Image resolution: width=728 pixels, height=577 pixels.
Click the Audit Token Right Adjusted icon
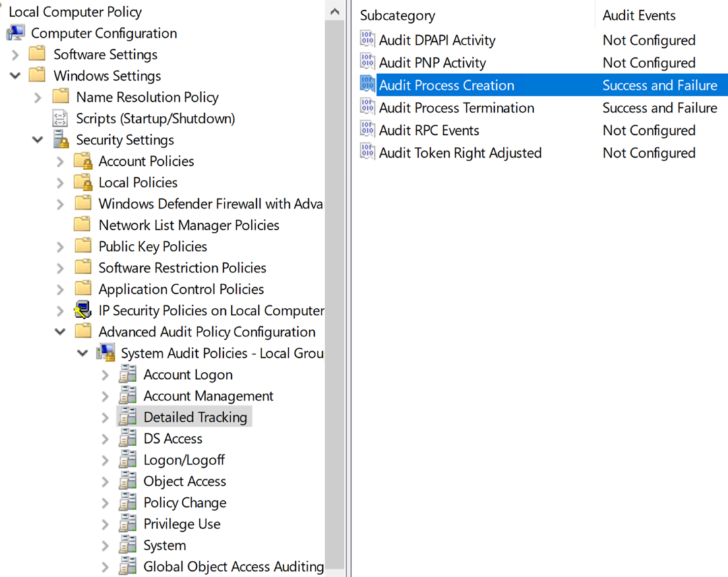(367, 152)
